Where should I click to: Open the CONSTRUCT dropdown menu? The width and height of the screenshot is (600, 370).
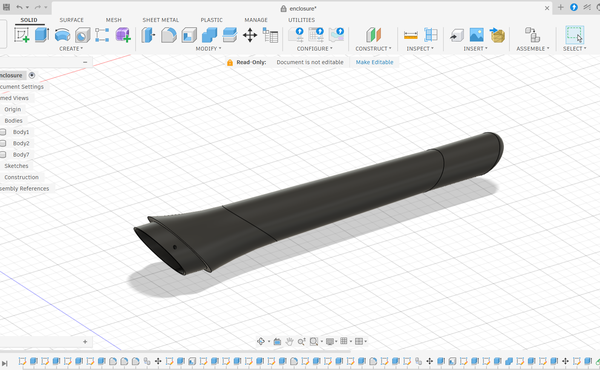[x=373, y=49]
